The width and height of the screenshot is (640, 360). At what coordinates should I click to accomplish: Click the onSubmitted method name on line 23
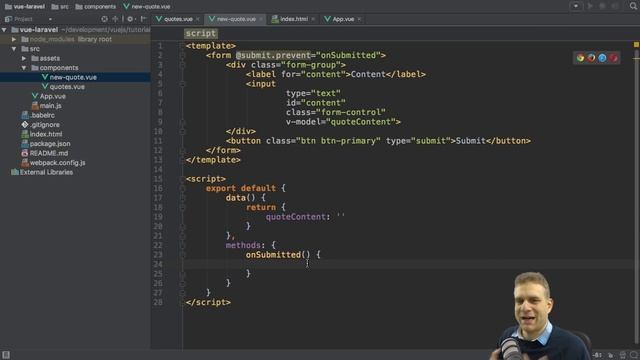[273, 255]
